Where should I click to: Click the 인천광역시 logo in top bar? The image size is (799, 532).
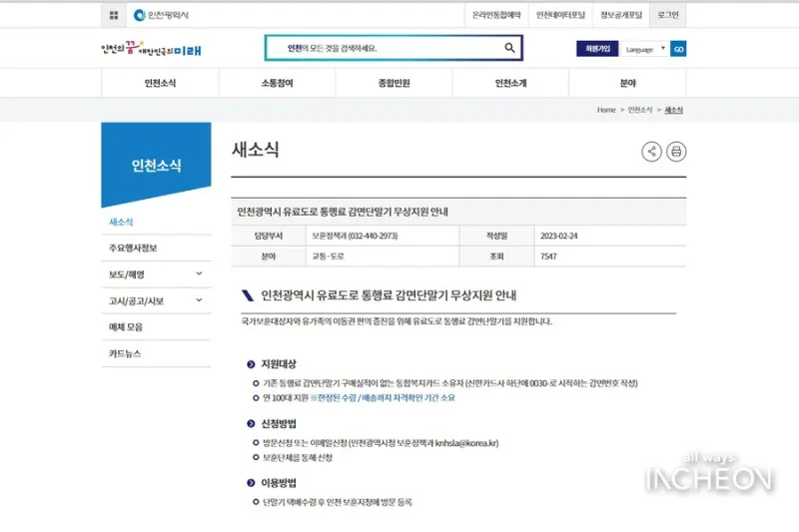click(161, 15)
